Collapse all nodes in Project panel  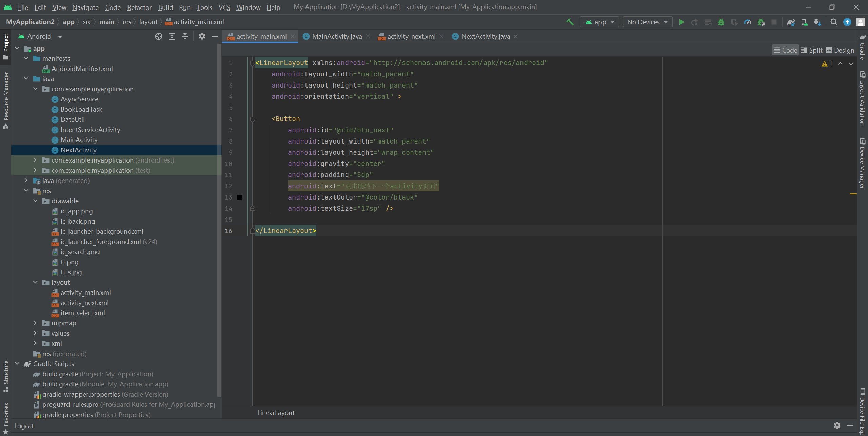point(185,36)
